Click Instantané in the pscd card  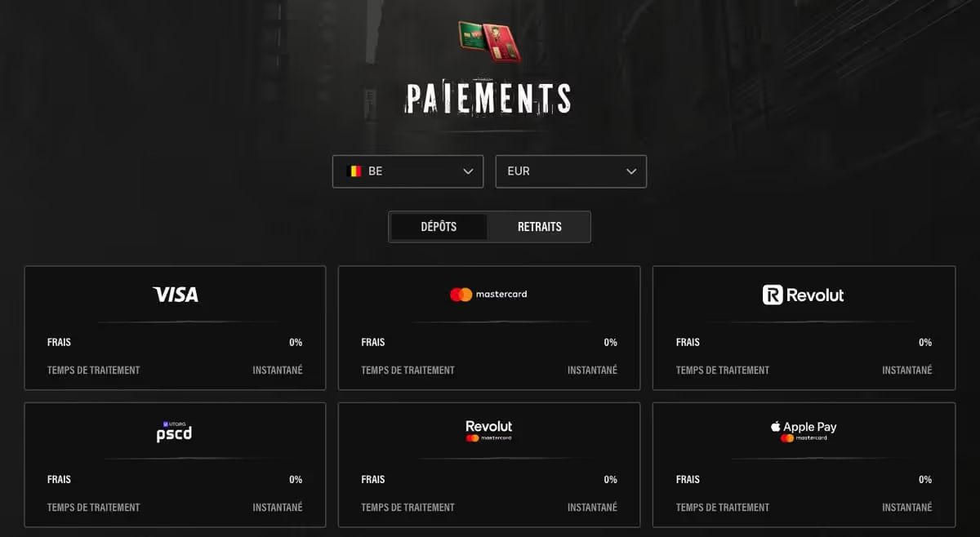[x=278, y=507]
